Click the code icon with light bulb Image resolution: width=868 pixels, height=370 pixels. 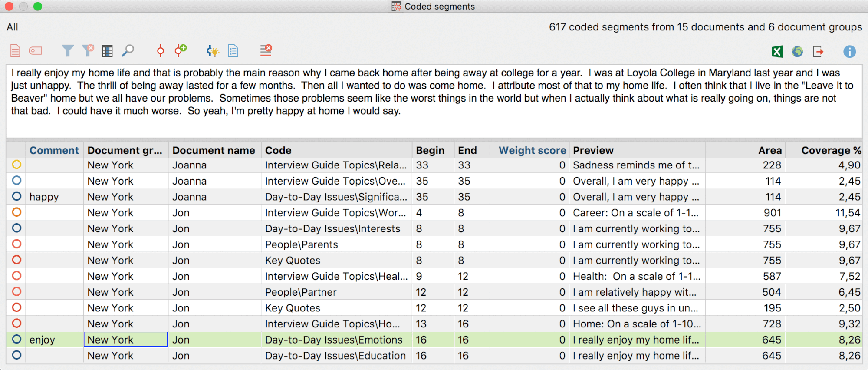tap(213, 51)
